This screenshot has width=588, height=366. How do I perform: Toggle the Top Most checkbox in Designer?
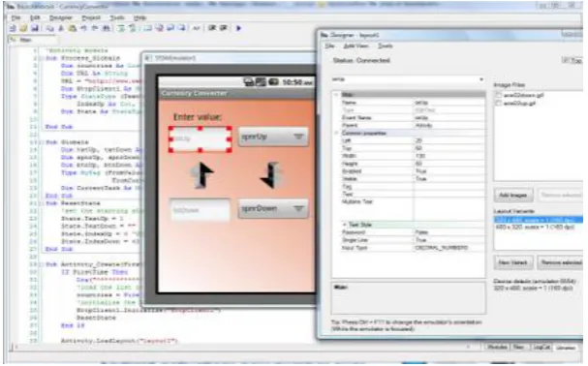click(565, 60)
